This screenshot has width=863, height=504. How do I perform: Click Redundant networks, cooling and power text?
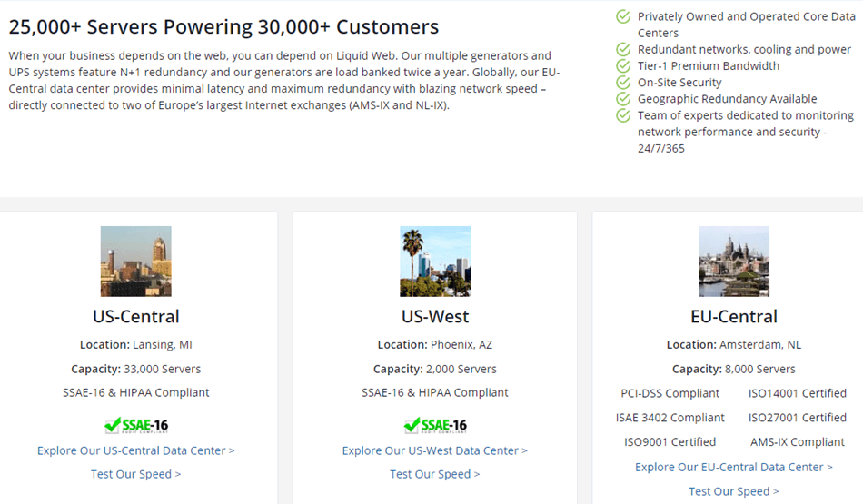point(744,50)
